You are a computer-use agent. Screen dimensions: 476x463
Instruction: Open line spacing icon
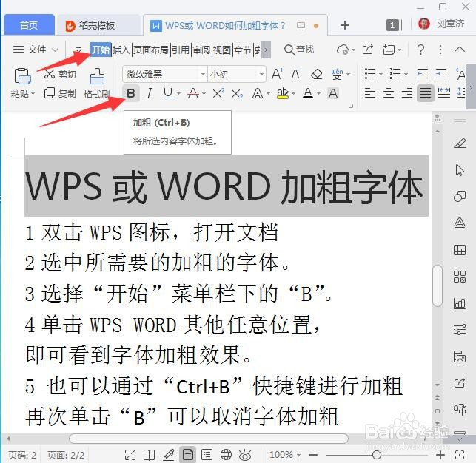[x=460, y=92]
